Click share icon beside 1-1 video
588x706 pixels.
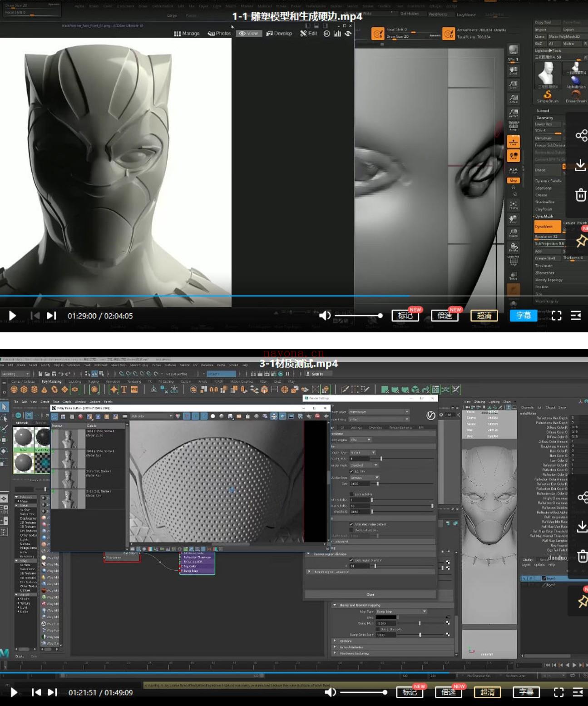(x=581, y=135)
